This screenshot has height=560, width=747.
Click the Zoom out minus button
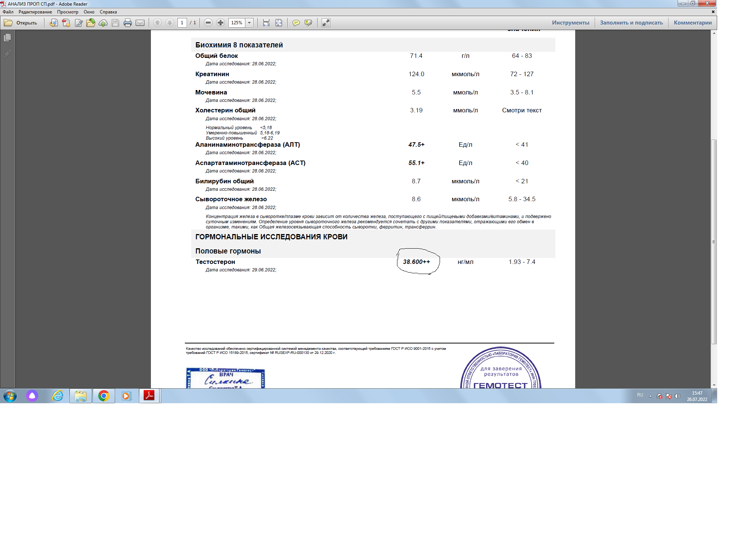(x=208, y=23)
